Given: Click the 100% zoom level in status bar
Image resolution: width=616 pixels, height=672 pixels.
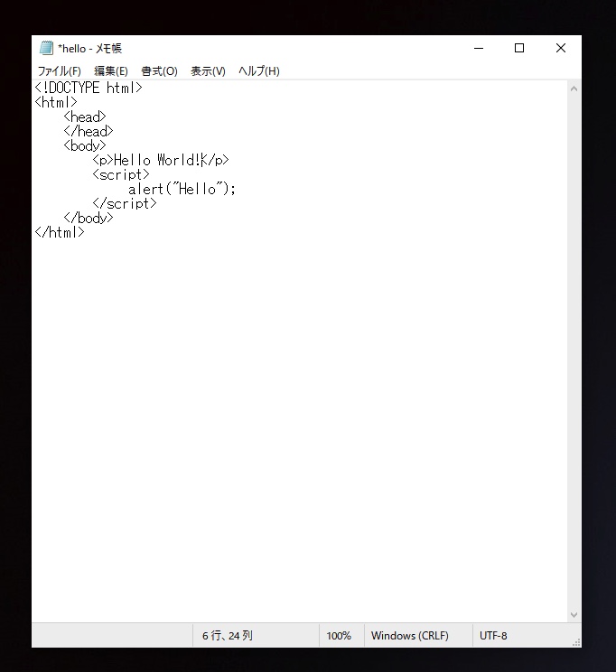Looking at the screenshot, I should (x=339, y=636).
